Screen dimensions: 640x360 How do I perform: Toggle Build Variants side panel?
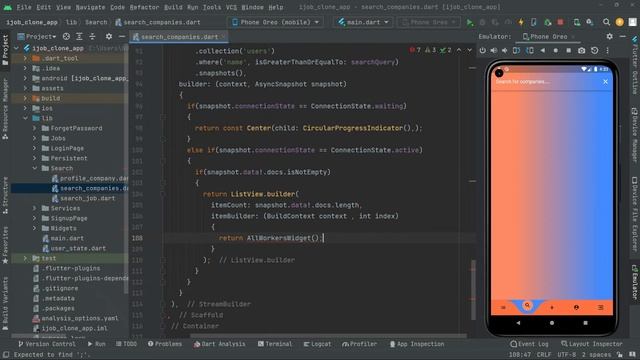pos(5,303)
